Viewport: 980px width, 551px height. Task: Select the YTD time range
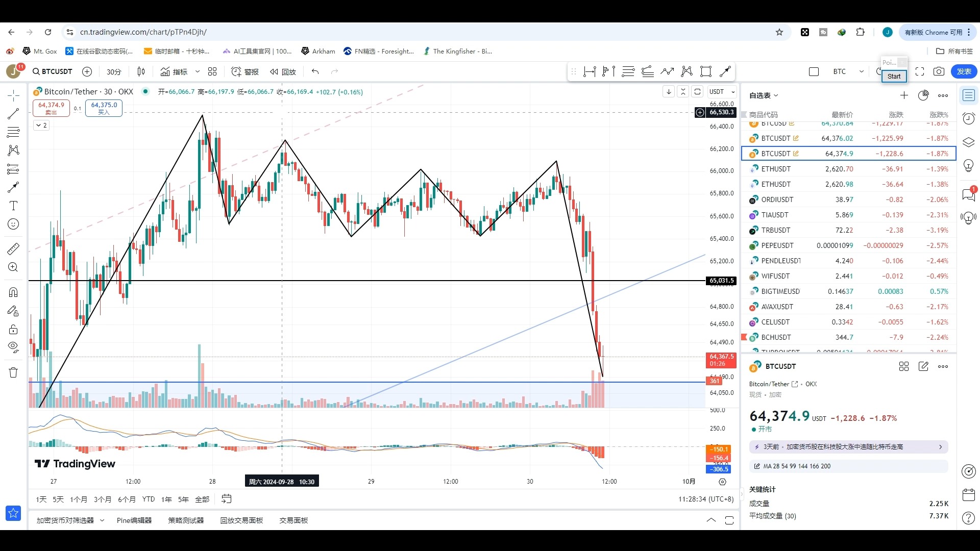(x=149, y=499)
